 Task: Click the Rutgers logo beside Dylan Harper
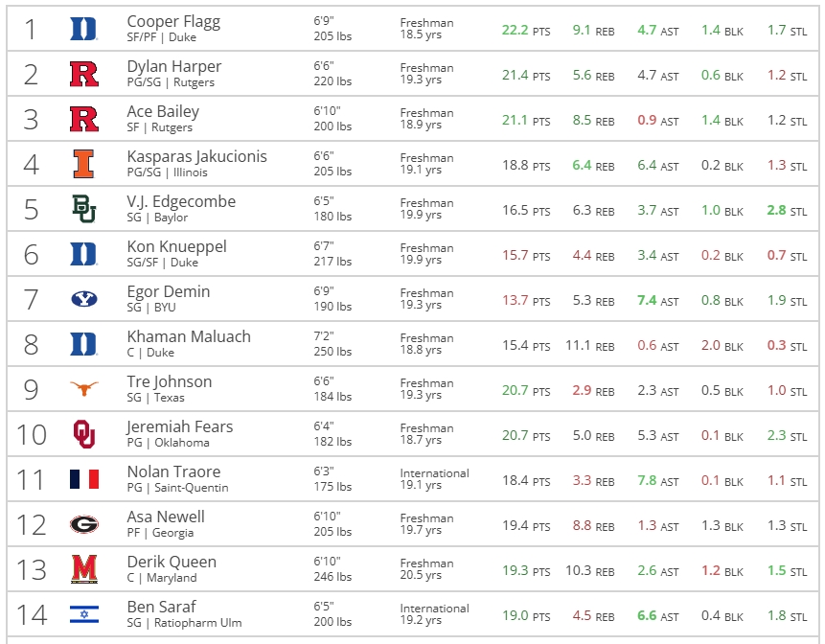84,74
